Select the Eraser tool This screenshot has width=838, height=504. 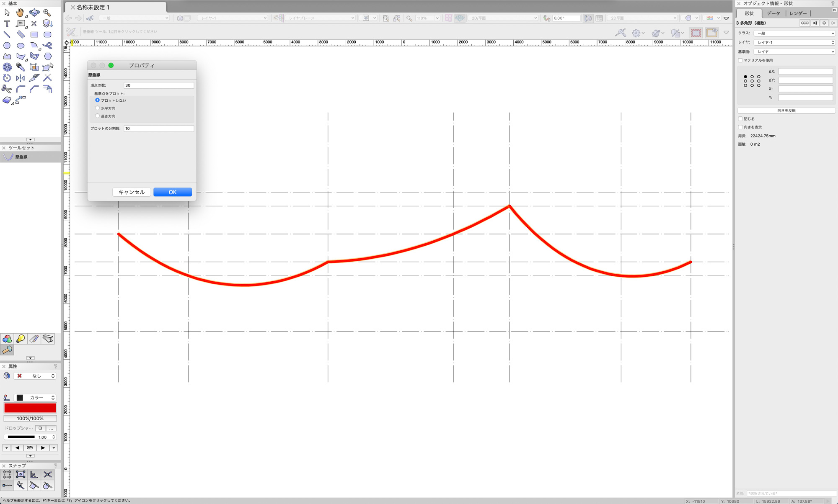coord(7,100)
